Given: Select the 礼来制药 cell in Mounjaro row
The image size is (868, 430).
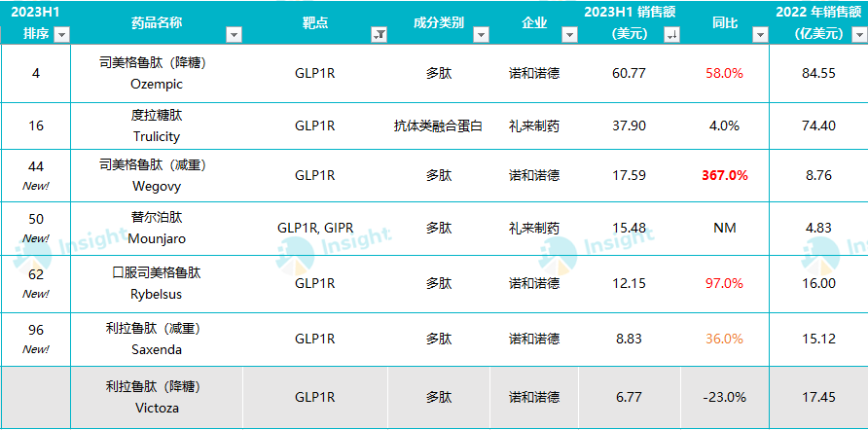Looking at the screenshot, I should pyautogui.click(x=534, y=228).
